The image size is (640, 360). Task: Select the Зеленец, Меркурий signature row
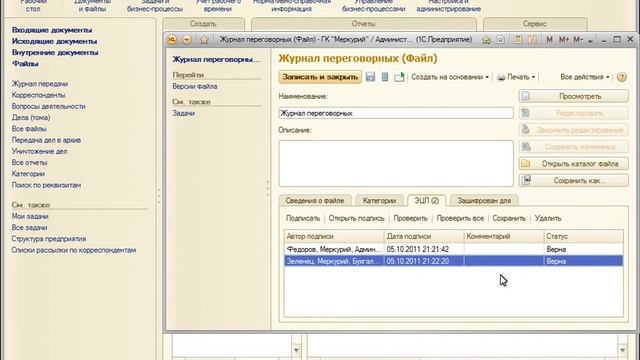click(453, 261)
